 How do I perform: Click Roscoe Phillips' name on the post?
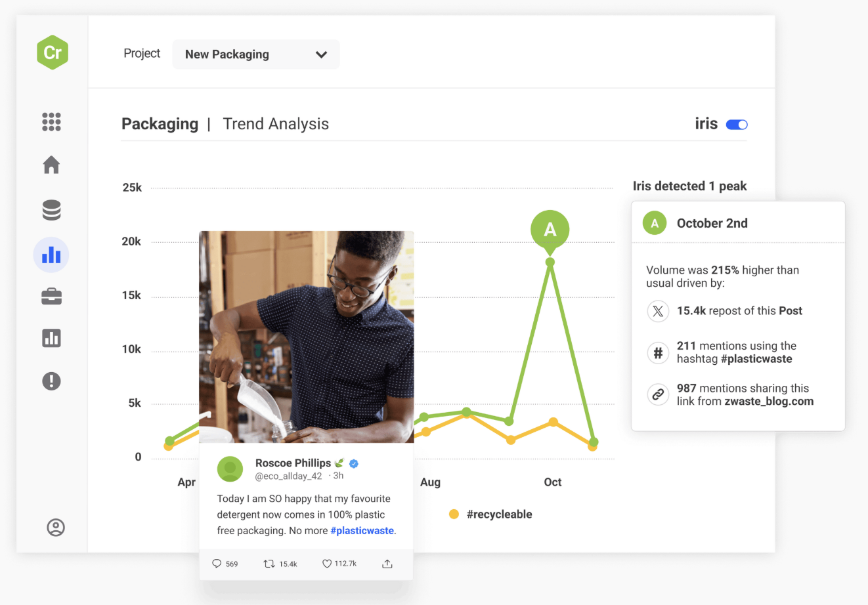293,463
